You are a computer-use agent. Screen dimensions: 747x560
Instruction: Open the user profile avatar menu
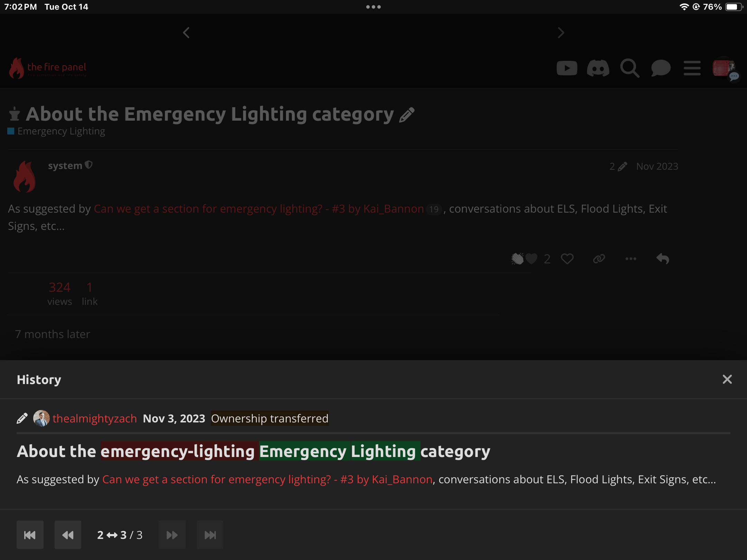point(724,68)
